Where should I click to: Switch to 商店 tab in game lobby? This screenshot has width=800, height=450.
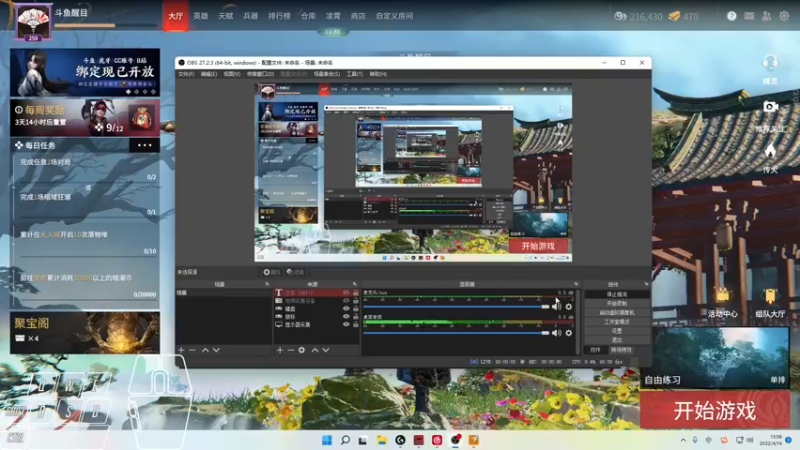pyautogui.click(x=358, y=16)
